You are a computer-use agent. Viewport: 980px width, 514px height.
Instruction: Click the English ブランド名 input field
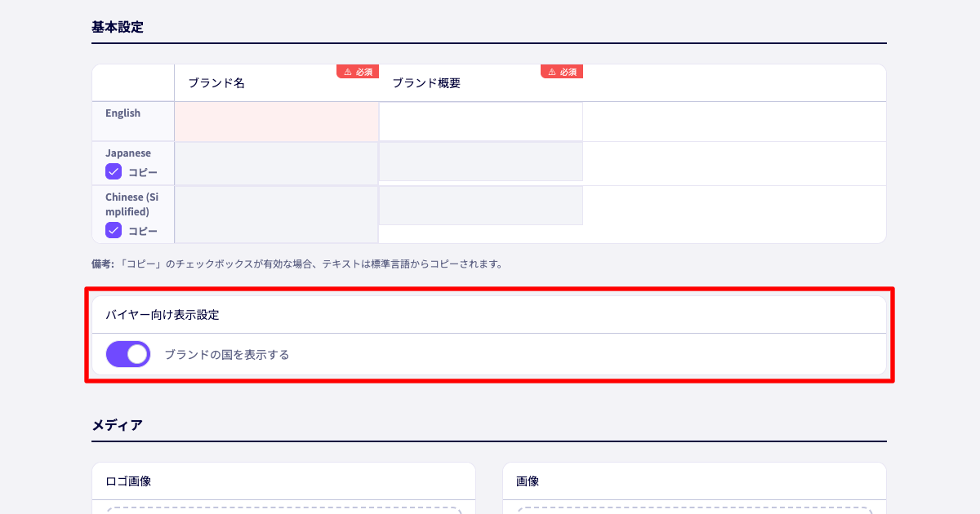(276, 122)
